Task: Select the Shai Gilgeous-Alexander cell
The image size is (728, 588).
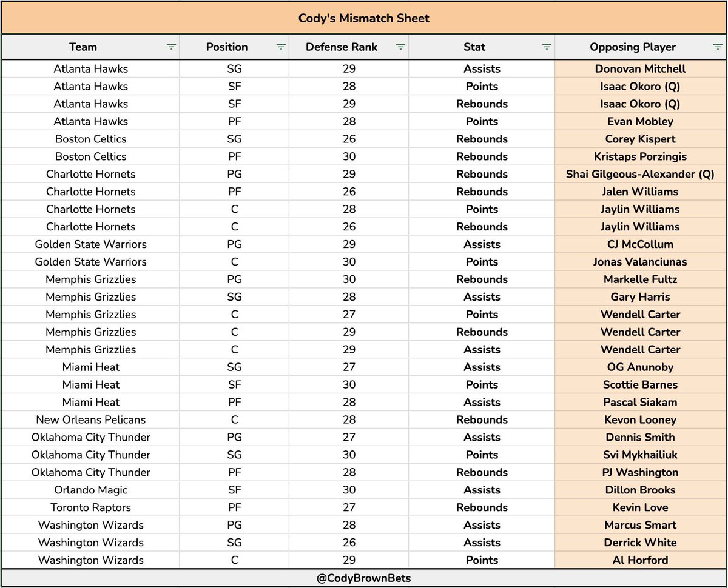Action: tap(640, 174)
